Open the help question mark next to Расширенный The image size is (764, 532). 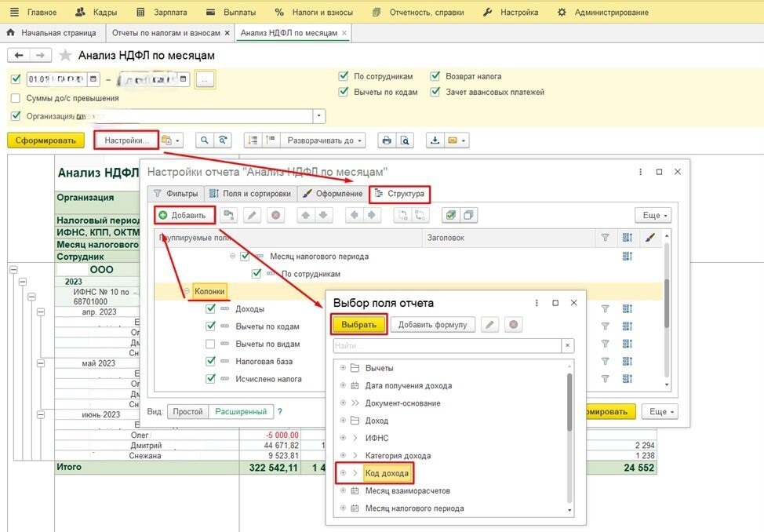(x=280, y=412)
